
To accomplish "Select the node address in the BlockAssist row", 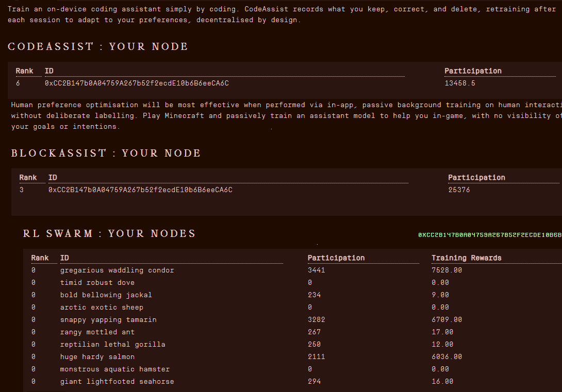I will point(140,190).
